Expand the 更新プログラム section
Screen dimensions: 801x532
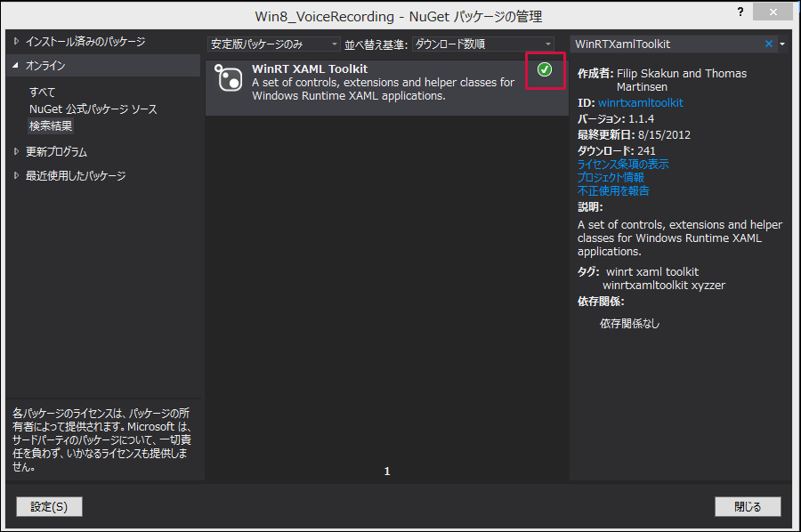click(x=16, y=151)
